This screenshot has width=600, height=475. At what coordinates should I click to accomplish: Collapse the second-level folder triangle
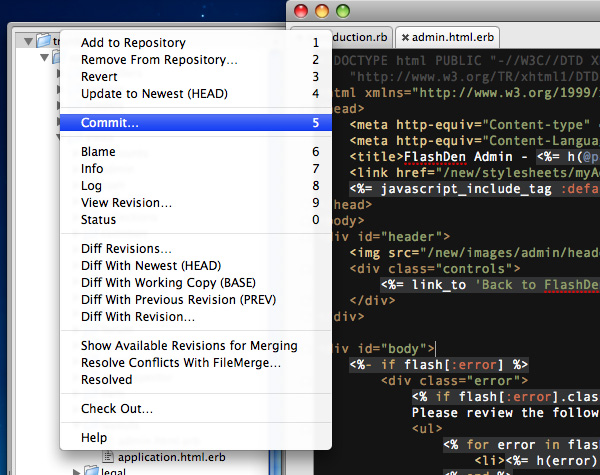(45, 58)
